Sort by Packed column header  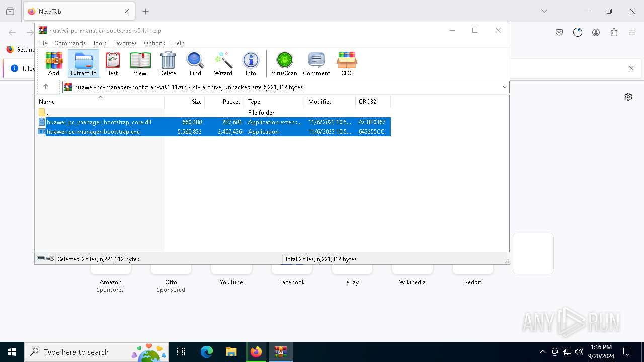[x=225, y=102]
